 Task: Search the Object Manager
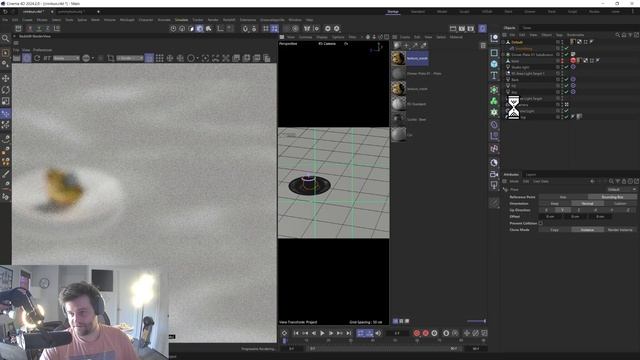click(618, 35)
